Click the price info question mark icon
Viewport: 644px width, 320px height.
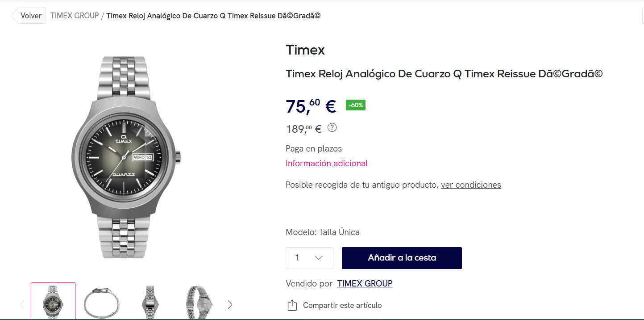coord(332,128)
